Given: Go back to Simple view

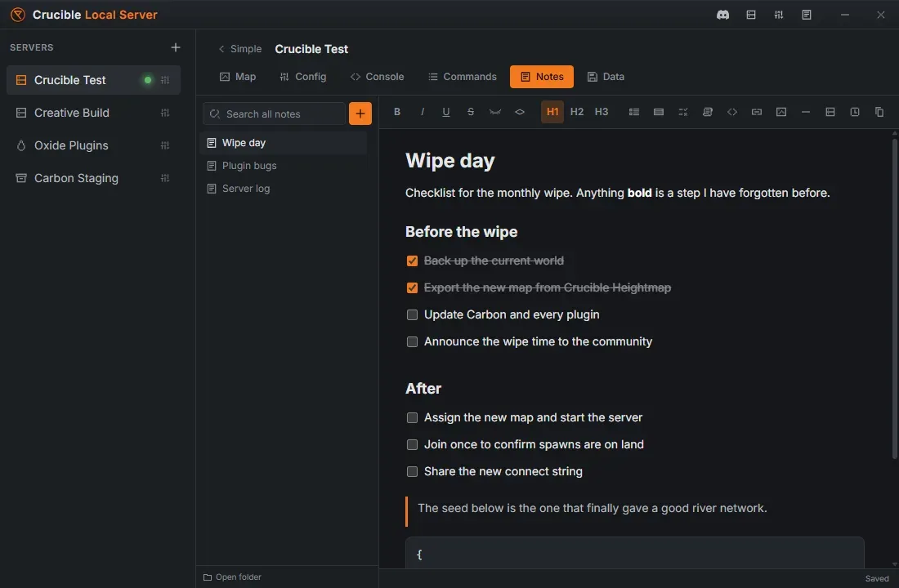Looking at the screenshot, I should [240, 49].
